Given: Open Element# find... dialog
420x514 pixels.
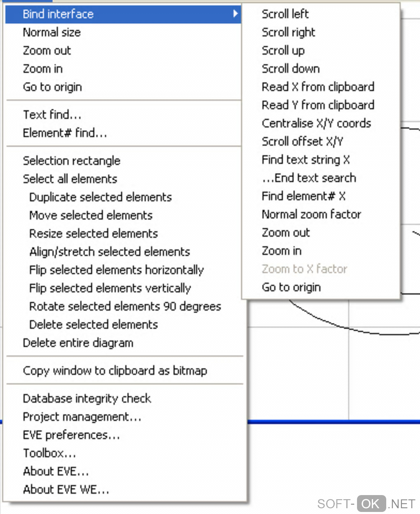Looking at the screenshot, I should click(65, 133).
